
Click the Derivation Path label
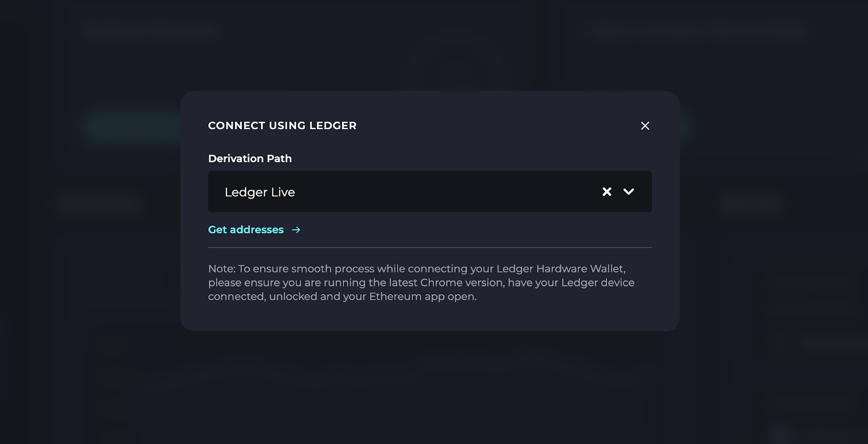250,158
